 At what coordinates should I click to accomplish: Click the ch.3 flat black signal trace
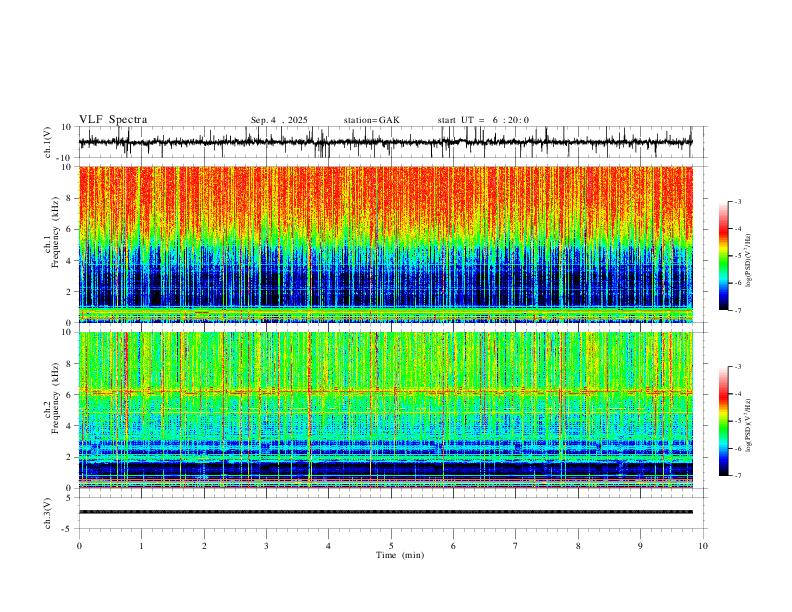pos(386,512)
